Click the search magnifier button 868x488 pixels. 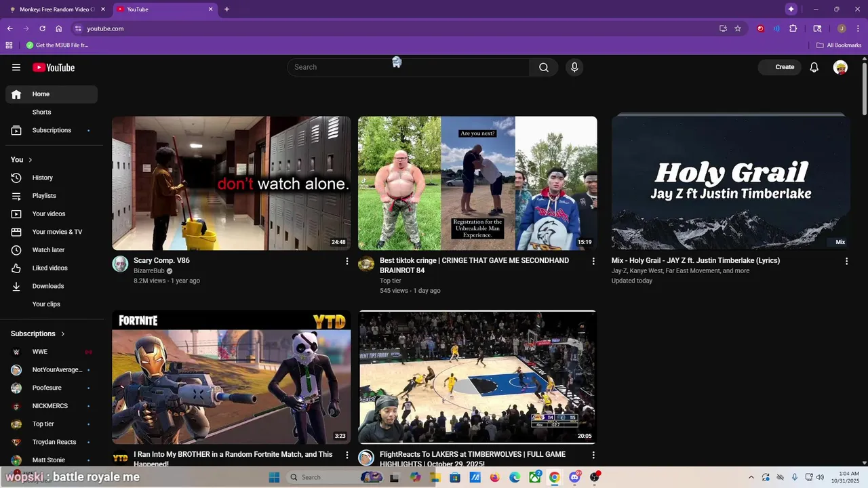pyautogui.click(x=544, y=67)
